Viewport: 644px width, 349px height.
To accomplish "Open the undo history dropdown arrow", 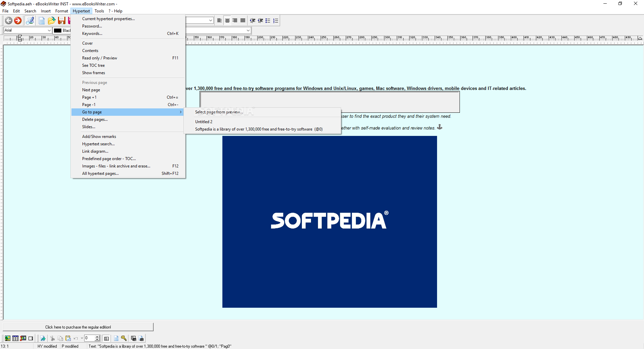I will pos(82,338).
